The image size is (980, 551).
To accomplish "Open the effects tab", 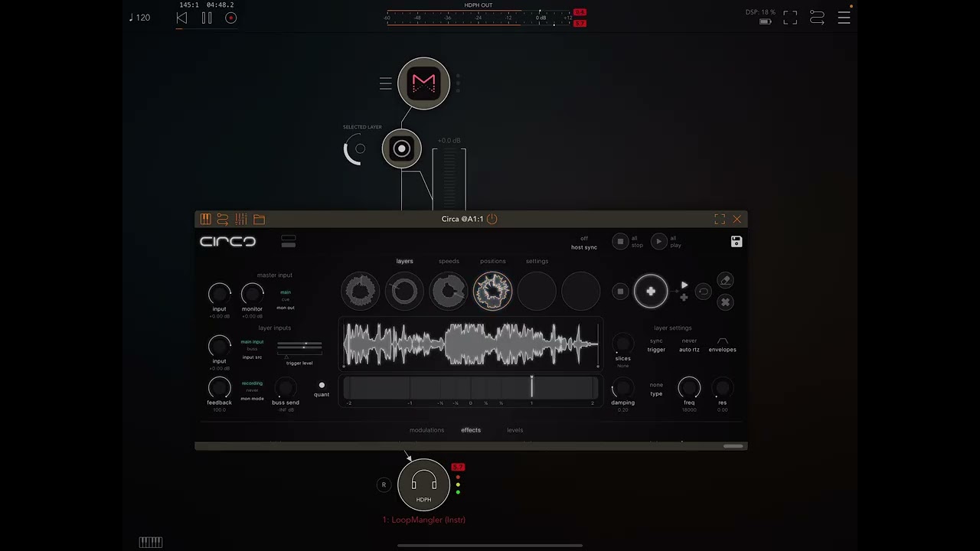I will tap(471, 430).
